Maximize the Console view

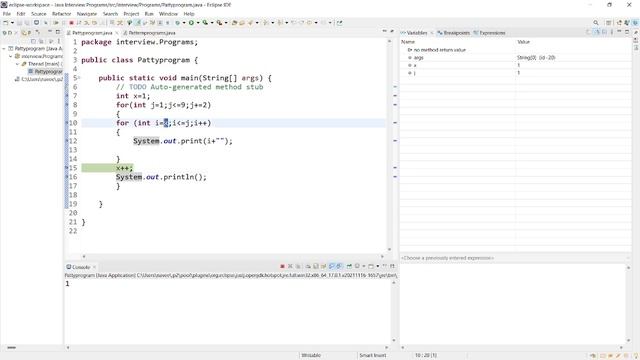(x=392, y=266)
